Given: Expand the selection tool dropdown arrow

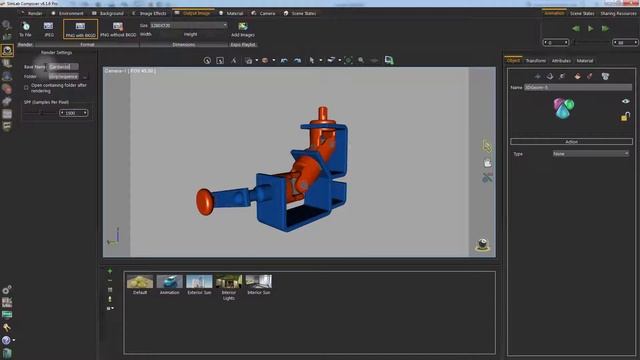Looking at the screenshot, I should [x=321, y=60].
